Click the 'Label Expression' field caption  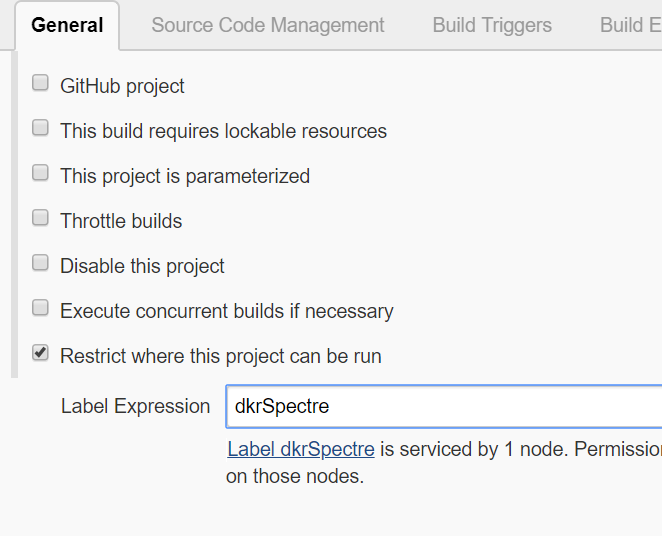pos(135,406)
